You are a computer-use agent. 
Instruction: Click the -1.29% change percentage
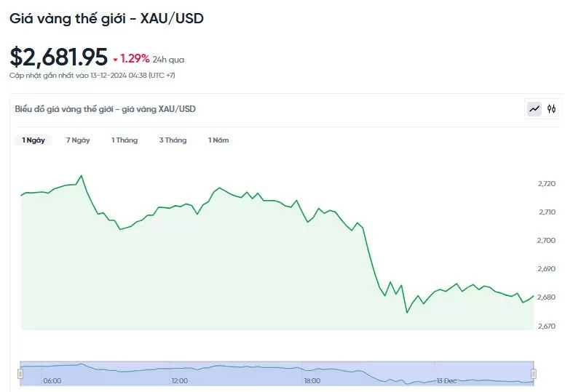tap(135, 58)
